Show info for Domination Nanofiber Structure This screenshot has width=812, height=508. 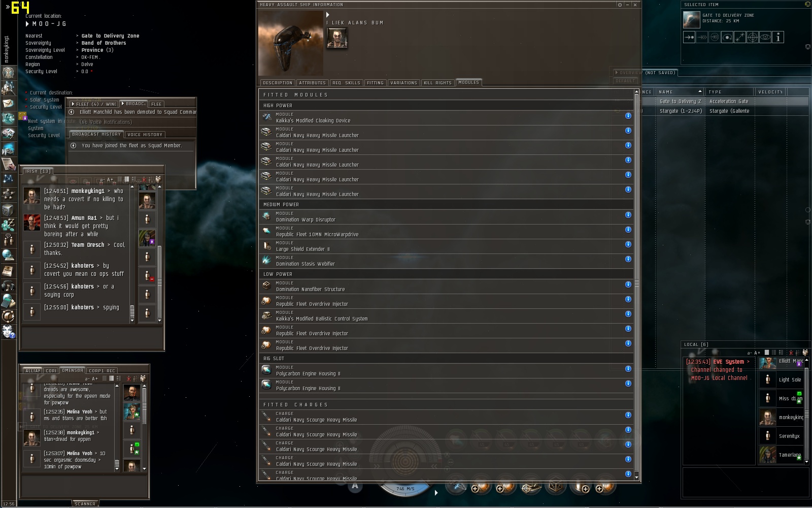tap(628, 284)
